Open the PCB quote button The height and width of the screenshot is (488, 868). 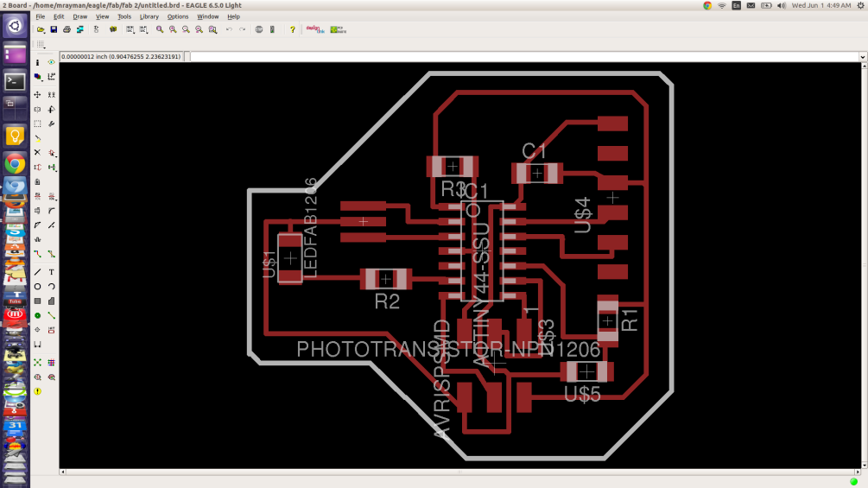pyautogui.click(x=339, y=29)
